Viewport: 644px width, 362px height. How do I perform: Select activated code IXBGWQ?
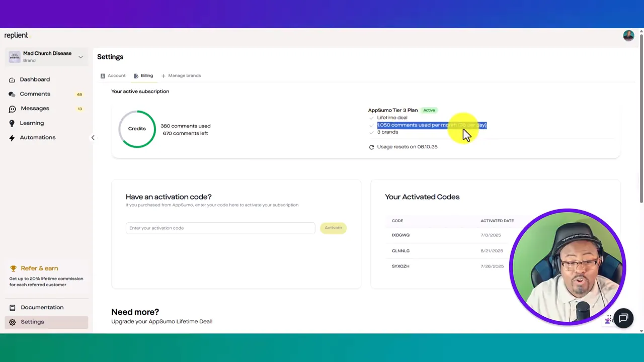click(400, 235)
